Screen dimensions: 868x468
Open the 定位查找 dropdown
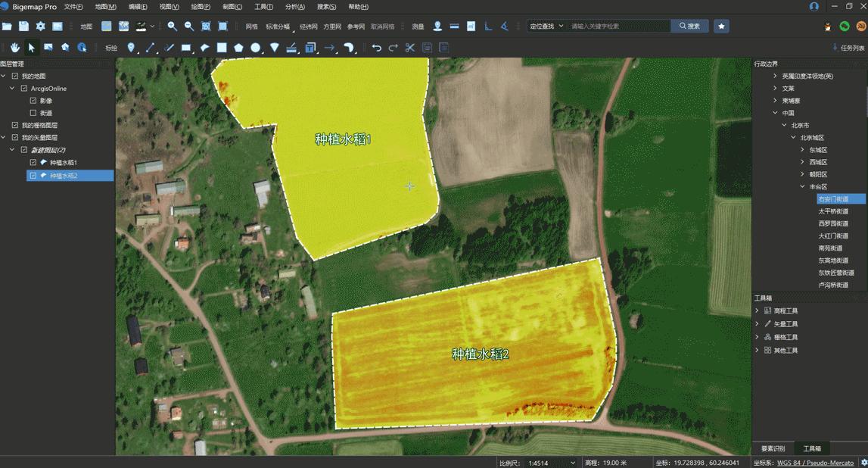pyautogui.click(x=546, y=27)
